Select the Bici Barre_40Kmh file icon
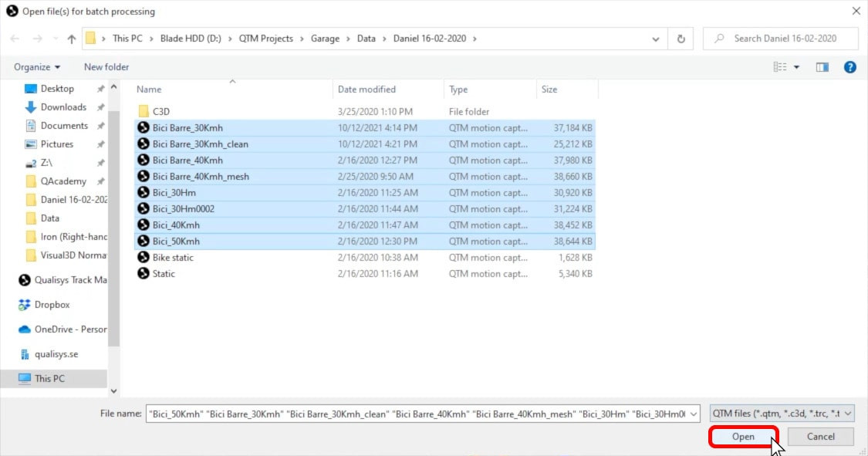The width and height of the screenshot is (868, 456). pyautogui.click(x=144, y=160)
